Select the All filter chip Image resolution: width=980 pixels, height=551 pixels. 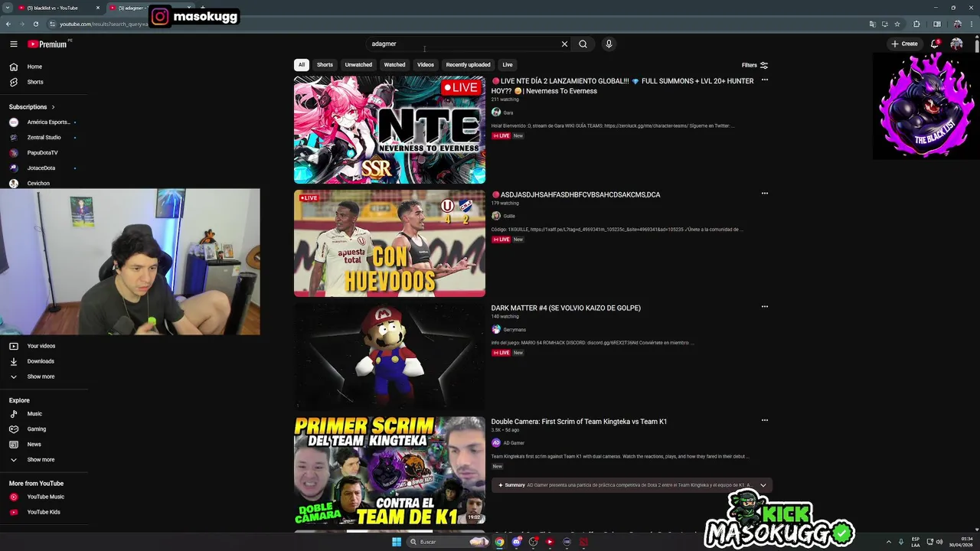(x=302, y=65)
